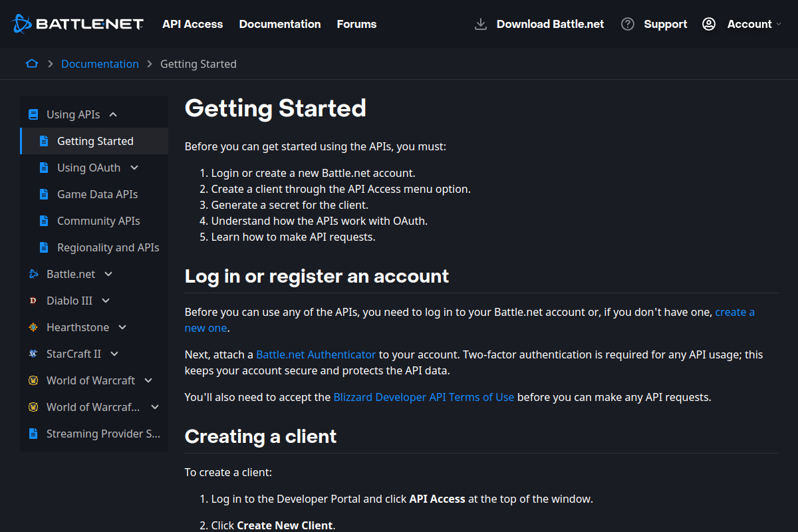Click the download arrow icon beside Download Battle.net
Viewport: 798px width, 532px height.
[x=481, y=24]
